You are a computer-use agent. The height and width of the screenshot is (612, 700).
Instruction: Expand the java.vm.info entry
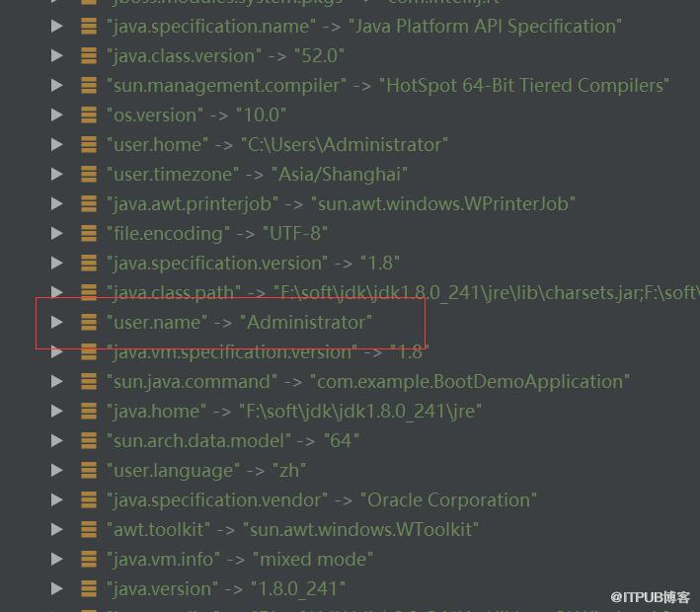point(56,559)
